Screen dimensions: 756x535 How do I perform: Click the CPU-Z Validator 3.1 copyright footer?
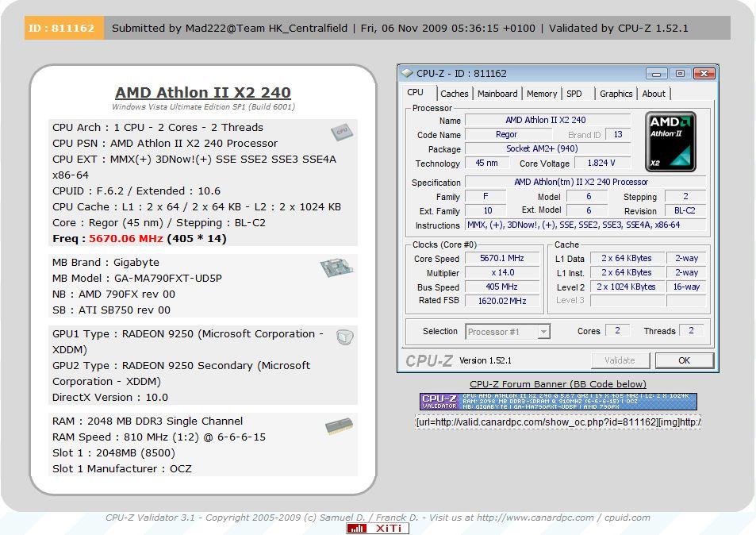(378, 518)
